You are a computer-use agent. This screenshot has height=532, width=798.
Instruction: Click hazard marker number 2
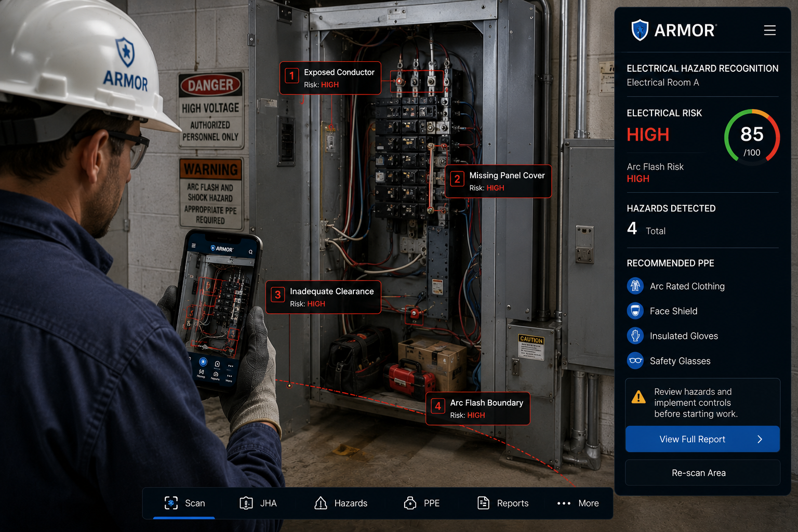click(457, 179)
